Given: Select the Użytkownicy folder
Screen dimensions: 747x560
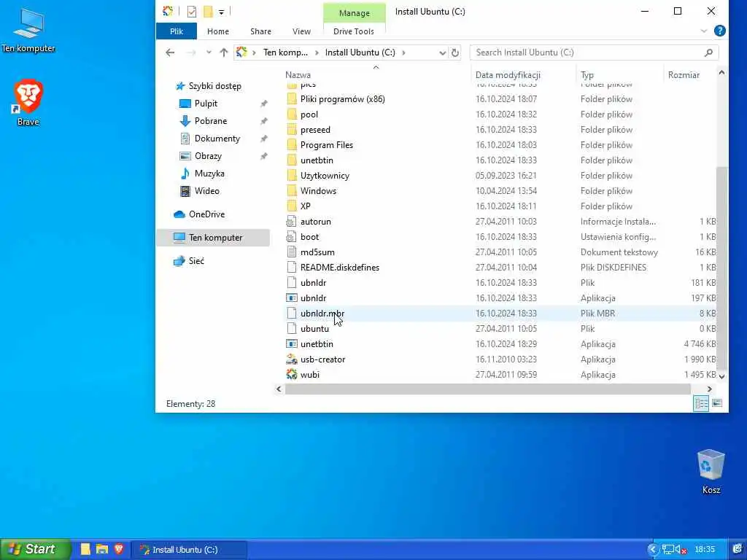Looking at the screenshot, I should (325, 176).
